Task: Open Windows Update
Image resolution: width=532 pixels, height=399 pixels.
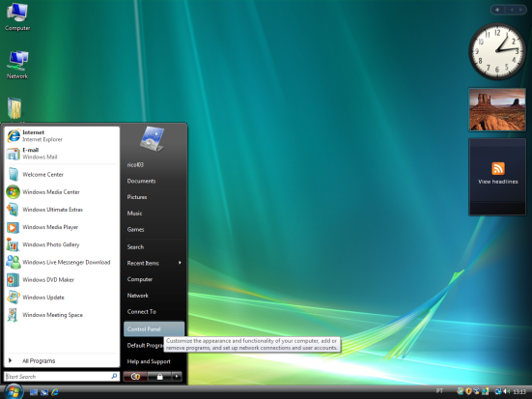Action: pyautogui.click(x=62, y=298)
